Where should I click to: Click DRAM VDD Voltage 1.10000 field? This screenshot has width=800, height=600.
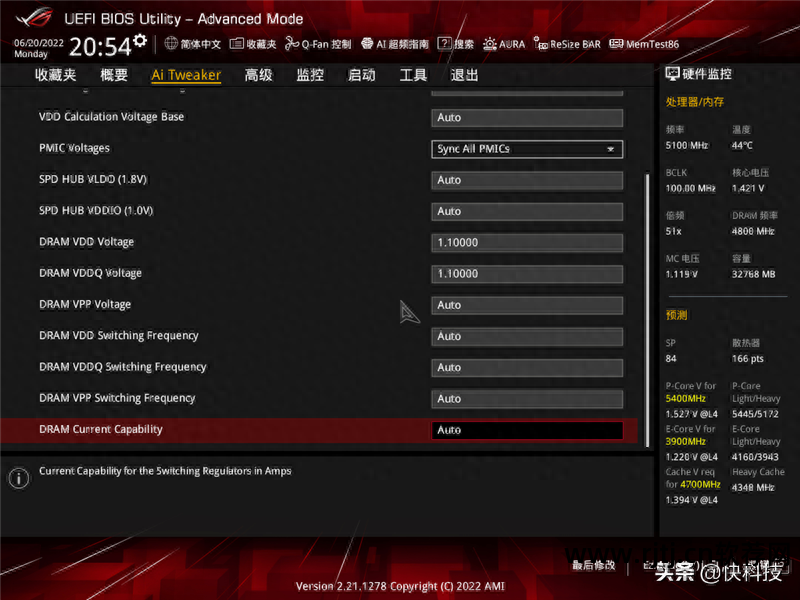tap(527, 243)
